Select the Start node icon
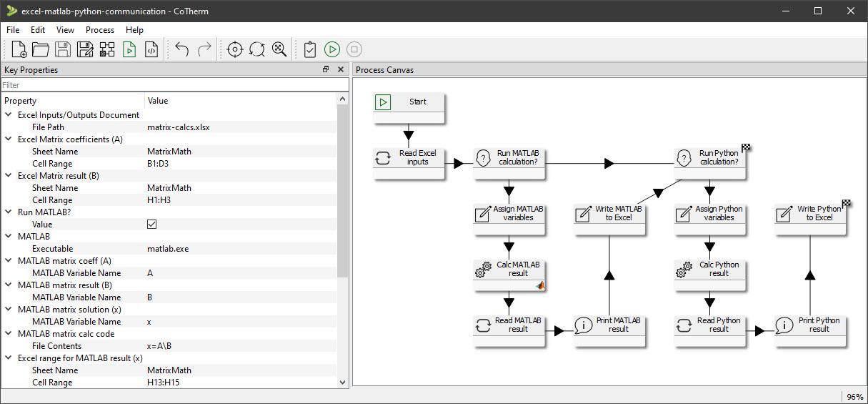 click(x=383, y=102)
